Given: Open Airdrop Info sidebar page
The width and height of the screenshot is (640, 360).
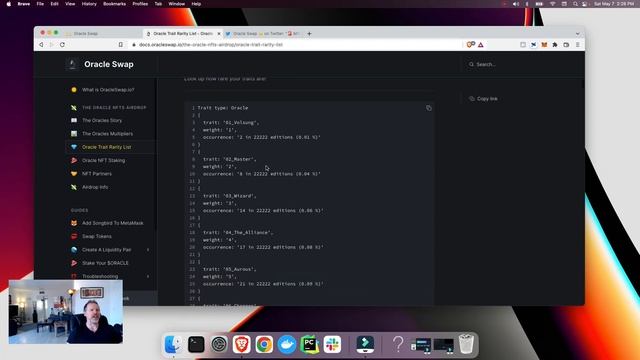Looking at the screenshot, I should pyautogui.click(x=95, y=187).
